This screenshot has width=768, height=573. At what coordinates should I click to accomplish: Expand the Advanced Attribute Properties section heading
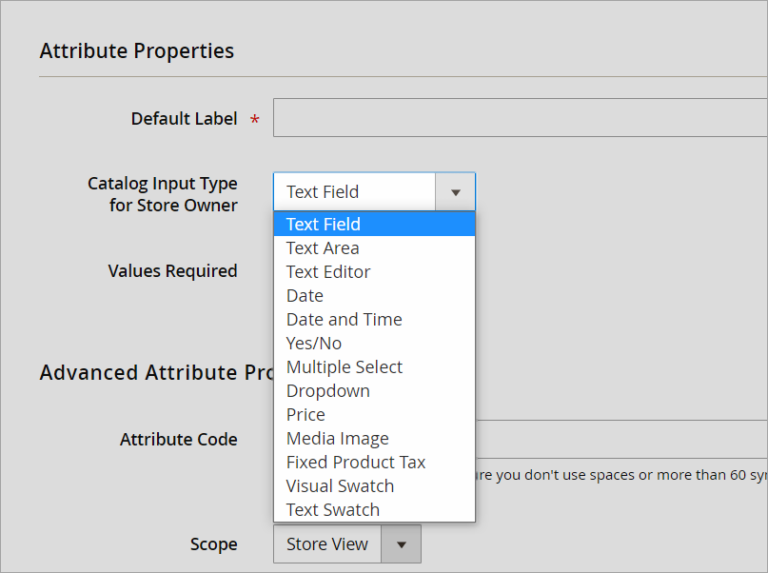click(155, 372)
